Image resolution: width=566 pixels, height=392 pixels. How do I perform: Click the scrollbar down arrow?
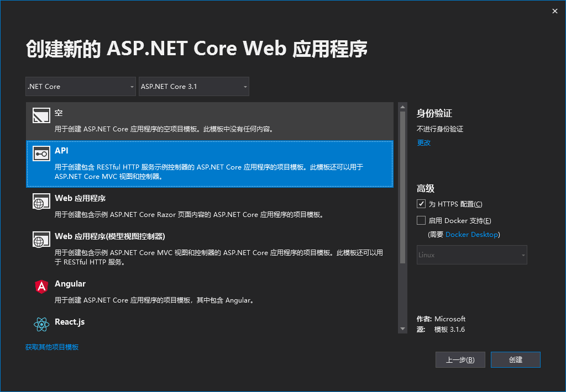pyautogui.click(x=403, y=329)
